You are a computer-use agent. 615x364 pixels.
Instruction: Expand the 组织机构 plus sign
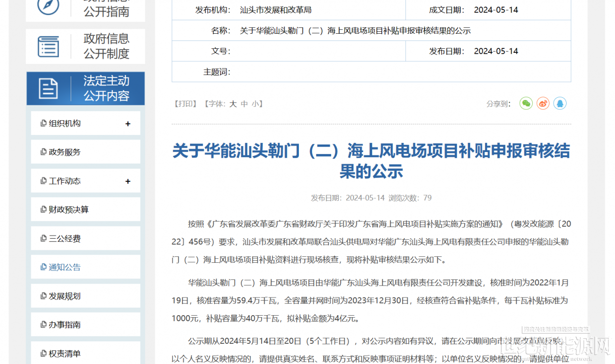point(128,124)
